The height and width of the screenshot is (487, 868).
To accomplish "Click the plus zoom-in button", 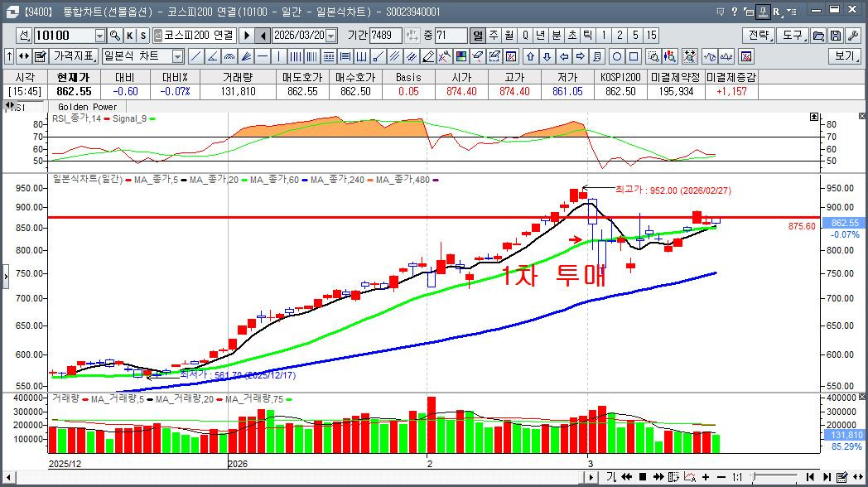I will (706, 477).
